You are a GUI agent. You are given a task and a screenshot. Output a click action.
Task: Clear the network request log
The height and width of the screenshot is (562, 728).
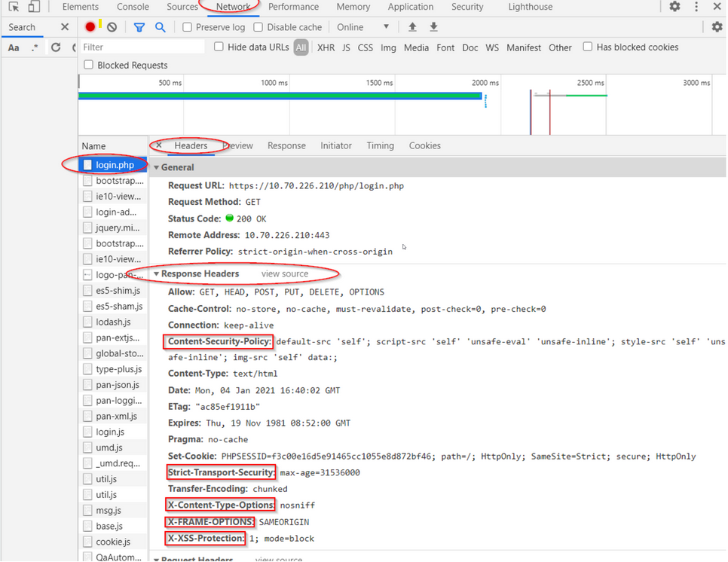point(111,26)
